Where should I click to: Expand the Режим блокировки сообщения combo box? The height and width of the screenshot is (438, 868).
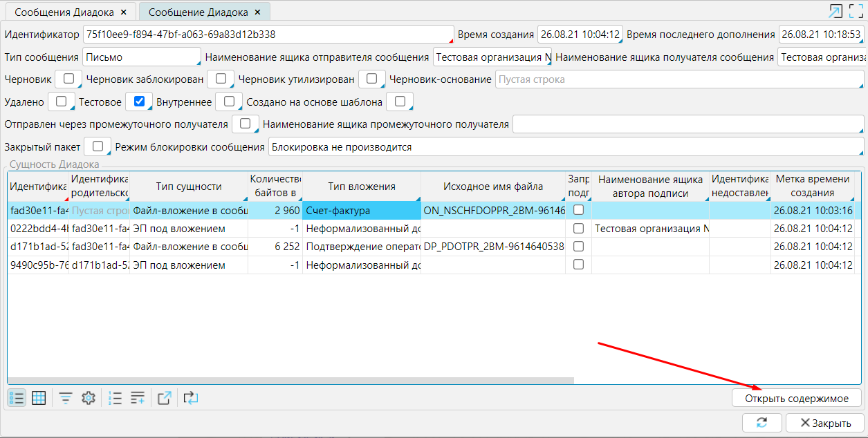click(566, 147)
